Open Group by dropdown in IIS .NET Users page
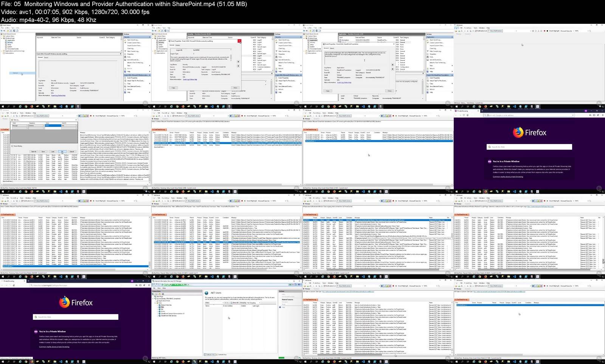Image resolution: width=605 pixels, height=364 pixels. point(253,303)
